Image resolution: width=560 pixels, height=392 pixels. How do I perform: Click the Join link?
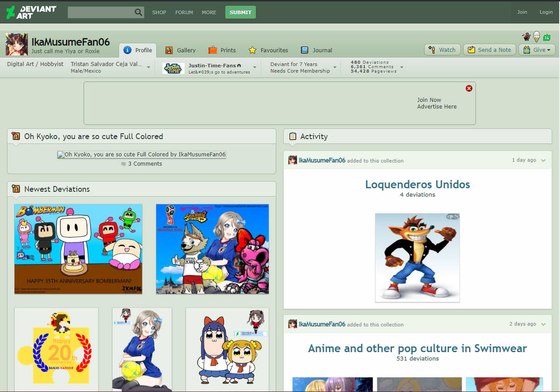point(522,12)
